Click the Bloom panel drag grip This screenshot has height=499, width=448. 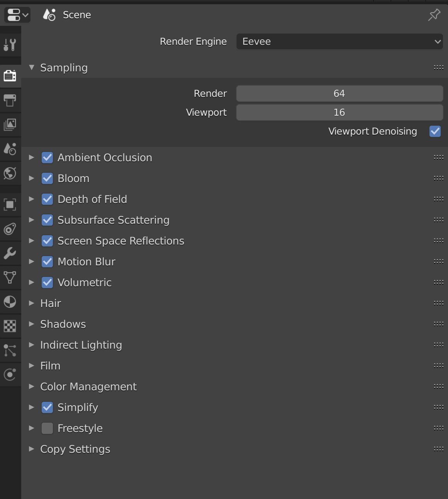pyautogui.click(x=439, y=178)
